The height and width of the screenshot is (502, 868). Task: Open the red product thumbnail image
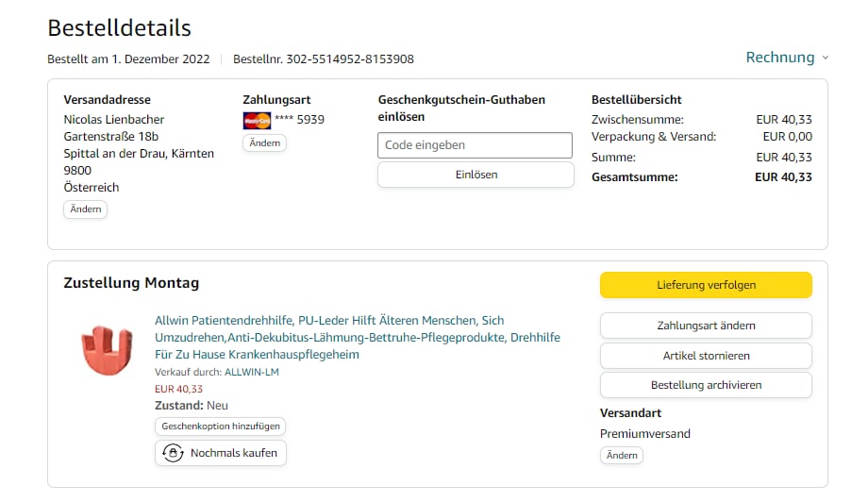pyautogui.click(x=106, y=350)
